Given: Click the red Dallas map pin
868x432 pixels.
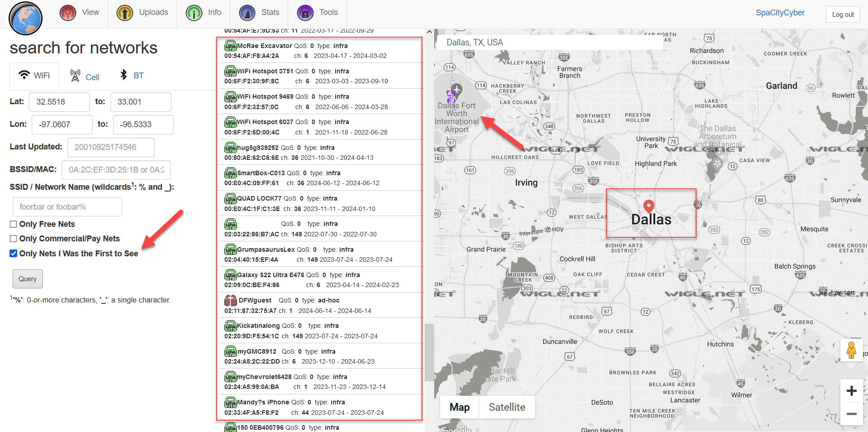Looking at the screenshot, I should (x=649, y=206).
